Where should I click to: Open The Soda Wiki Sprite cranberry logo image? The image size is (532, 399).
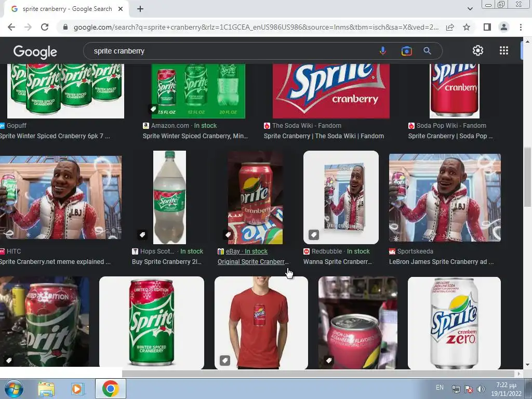tap(331, 91)
